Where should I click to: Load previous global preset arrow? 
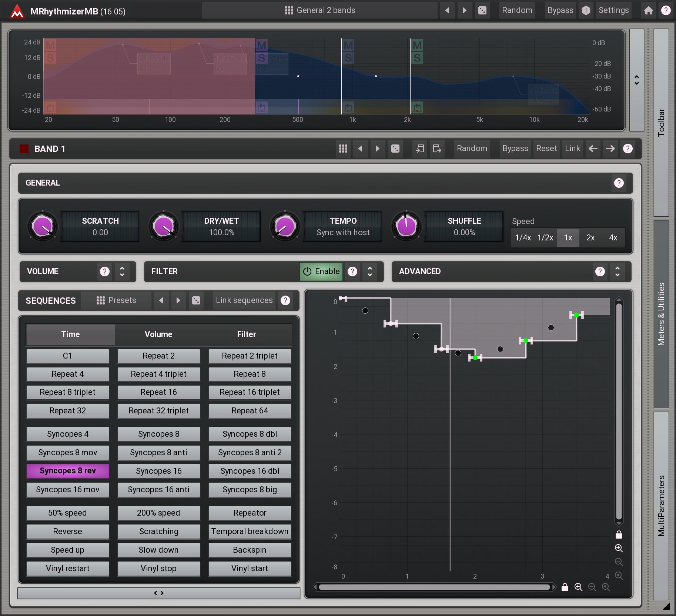[447, 10]
